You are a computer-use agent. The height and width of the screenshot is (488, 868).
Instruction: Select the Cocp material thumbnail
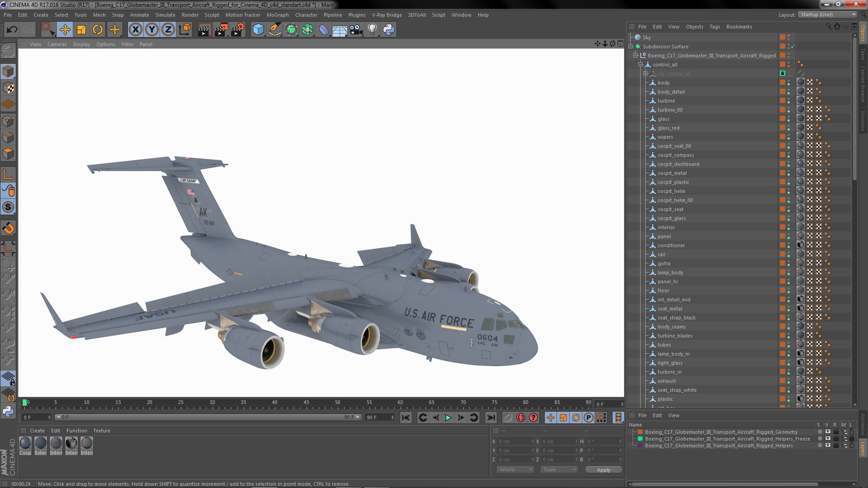click(25, 443)
